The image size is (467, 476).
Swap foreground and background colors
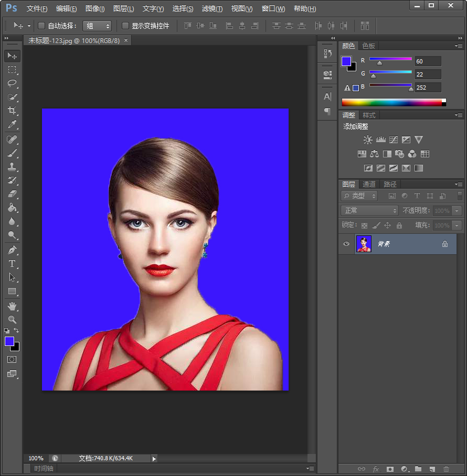point(16,330)
